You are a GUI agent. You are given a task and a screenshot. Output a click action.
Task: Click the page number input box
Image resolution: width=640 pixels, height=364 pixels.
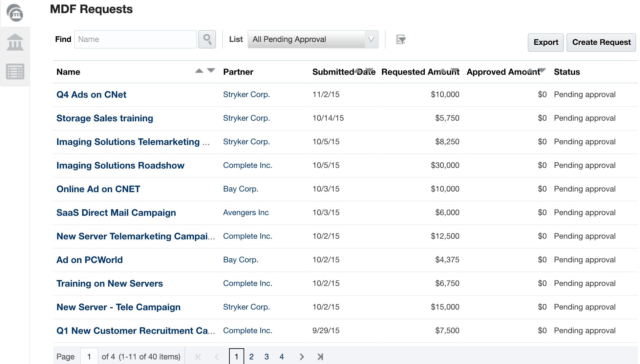pyautogui.click(x=89, y=356)
